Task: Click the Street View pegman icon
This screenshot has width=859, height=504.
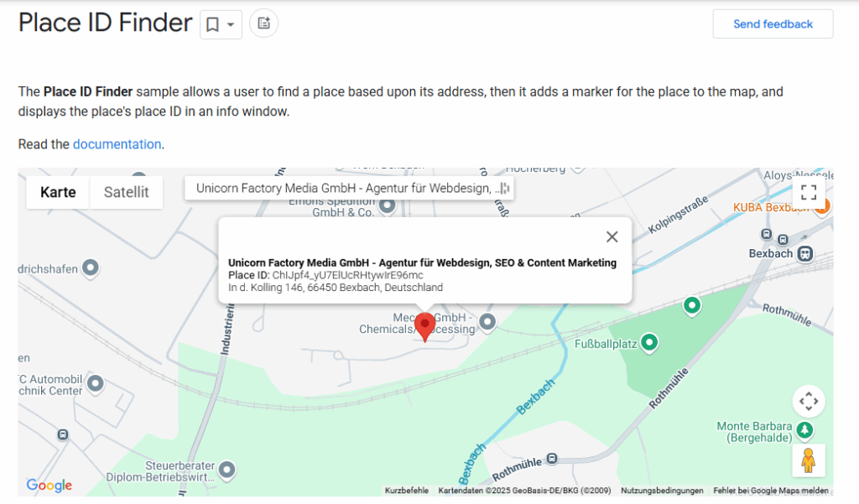Action: pyautogui.click(x=808, y=460)
